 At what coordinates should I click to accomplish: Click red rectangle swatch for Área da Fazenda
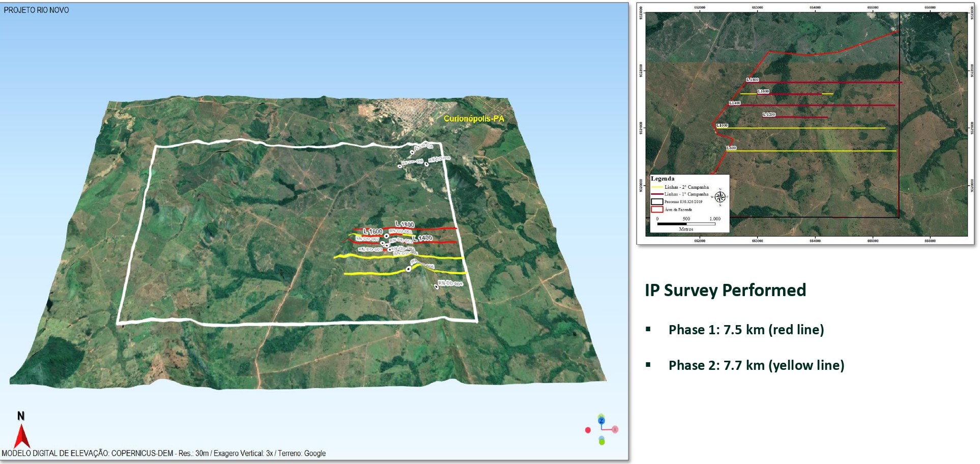(x=657, y=210)
